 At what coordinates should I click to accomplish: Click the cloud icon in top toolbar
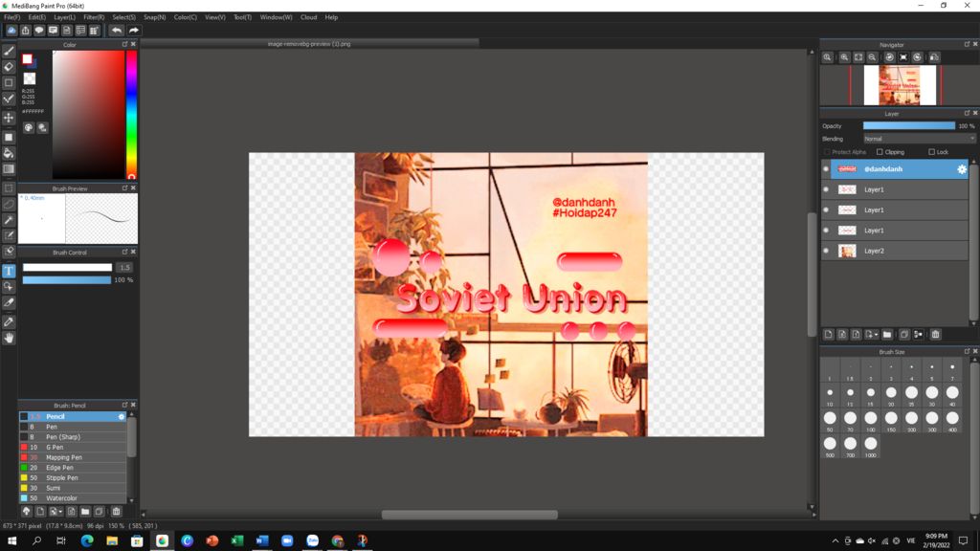(x=11, y=30)
